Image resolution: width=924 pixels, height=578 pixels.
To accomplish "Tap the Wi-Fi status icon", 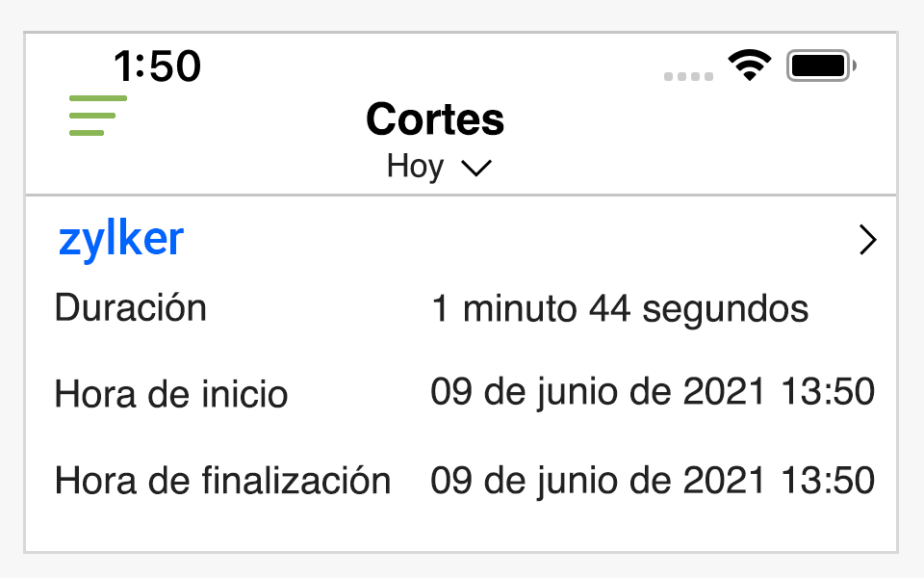I will tap(750, 66).
